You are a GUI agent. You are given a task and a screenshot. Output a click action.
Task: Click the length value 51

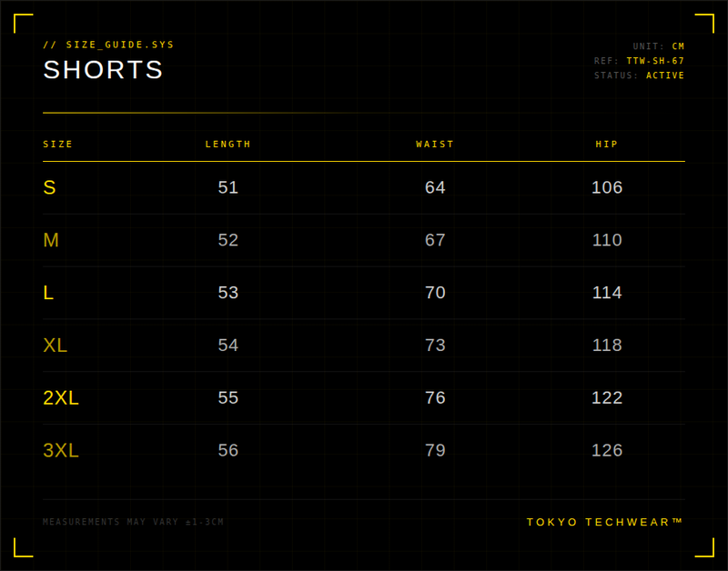click(228, 187)
